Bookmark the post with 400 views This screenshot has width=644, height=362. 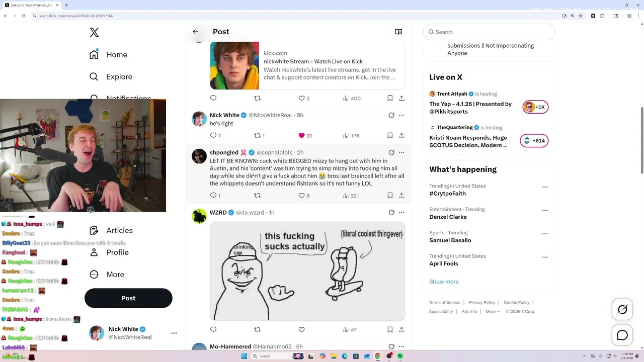pos(390,99)
